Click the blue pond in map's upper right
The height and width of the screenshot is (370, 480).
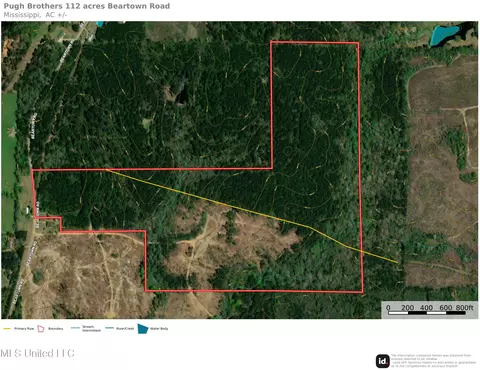tap(444, 35)
